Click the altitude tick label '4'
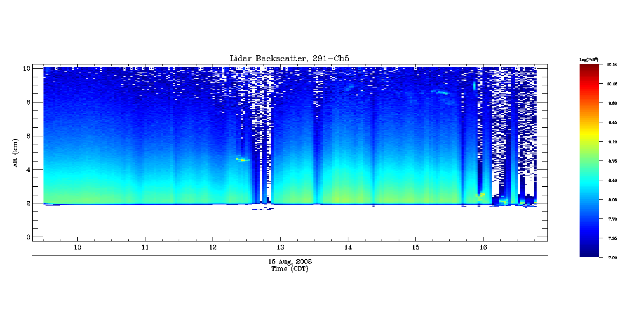Screen dimensions: 644x322 coord(27,170)
